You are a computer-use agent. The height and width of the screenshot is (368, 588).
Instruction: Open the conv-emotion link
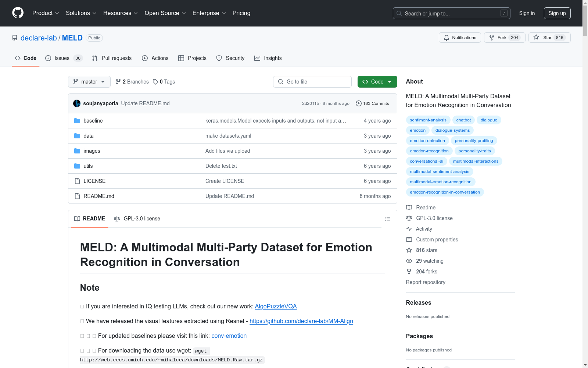[229, 336]
